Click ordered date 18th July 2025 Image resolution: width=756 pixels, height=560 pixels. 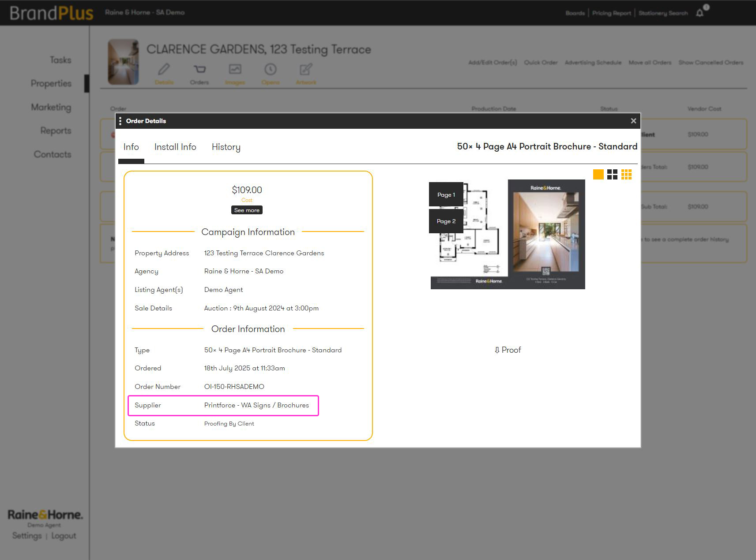pos(244,368)
